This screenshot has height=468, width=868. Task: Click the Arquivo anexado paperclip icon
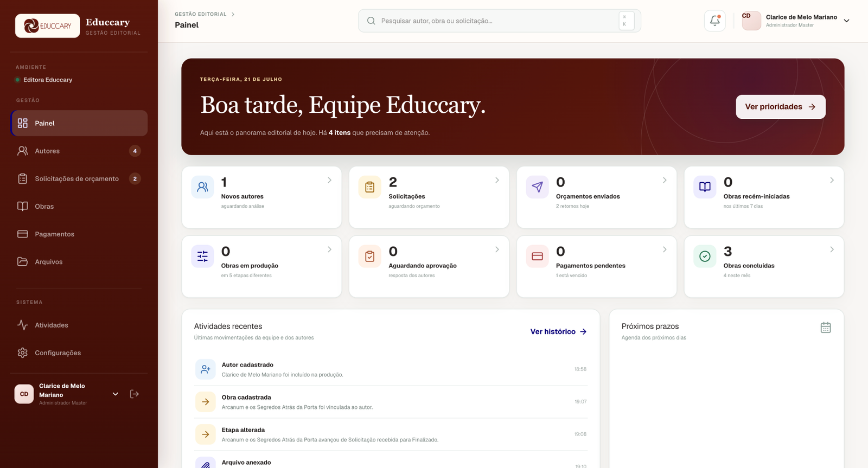pyautogui.click(x=206, y=463)
